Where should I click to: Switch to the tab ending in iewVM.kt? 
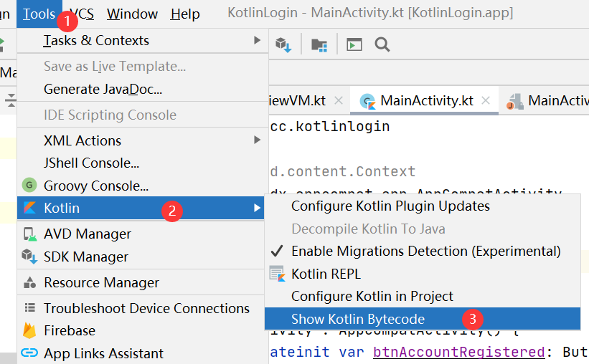click(298, 101)
